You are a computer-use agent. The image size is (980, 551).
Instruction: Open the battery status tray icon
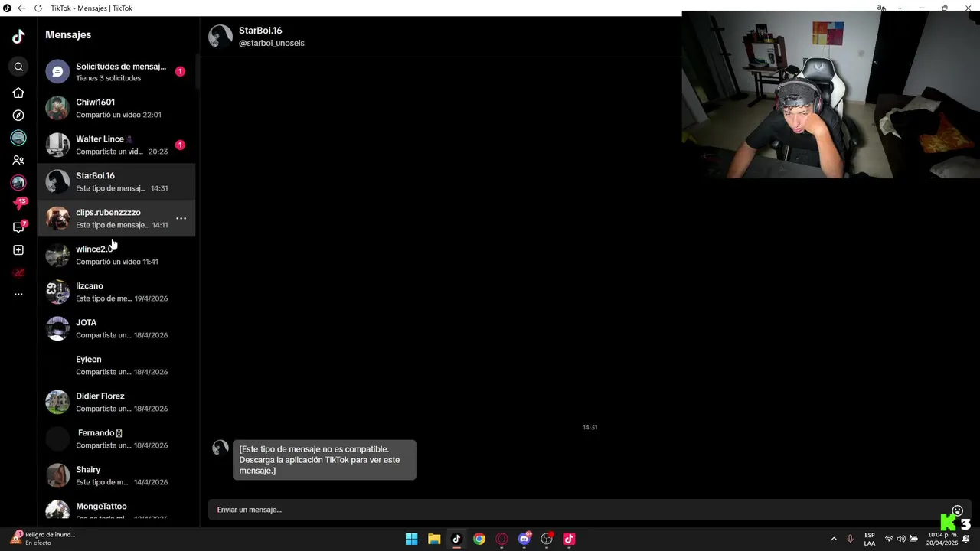point(913,539)
